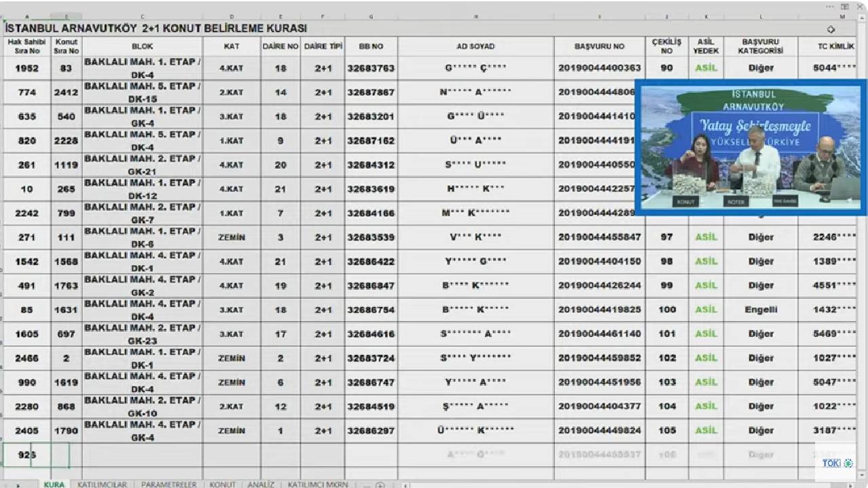This screenshot has width=868, height=488.
Task: Open the KATILIMCILAR sheet tab
Action: pos(102,485)
